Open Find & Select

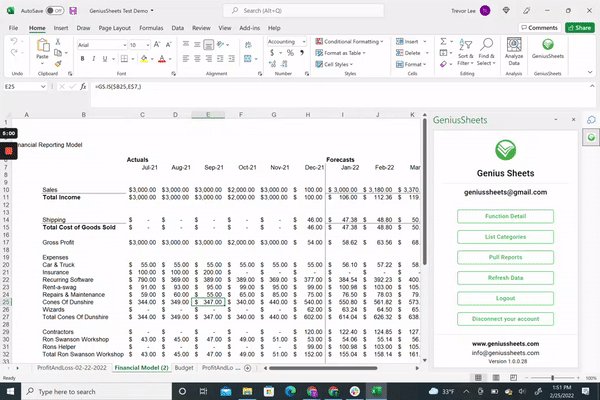point(486,52)
